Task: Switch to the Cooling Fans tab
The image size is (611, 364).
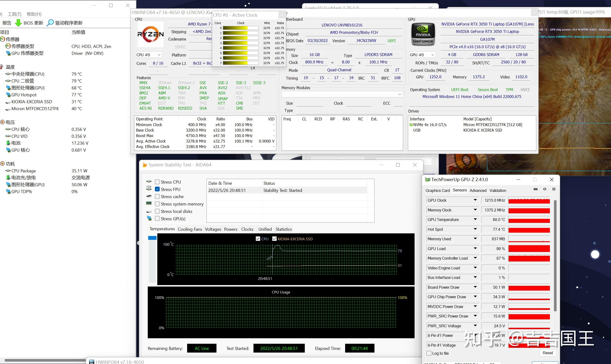Action: point(190,229)
